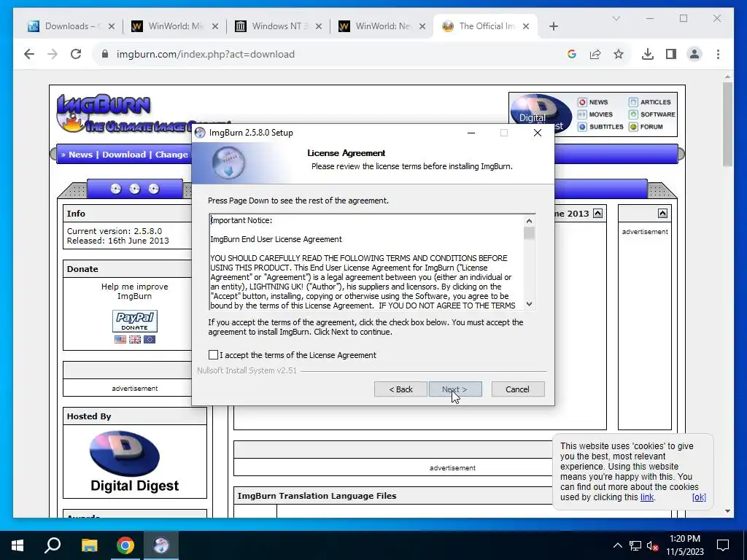Screen dimensions: 747x560
Task: Check I accept the License Agreement box
Action: pyautogui.click(x=213, y=355)
